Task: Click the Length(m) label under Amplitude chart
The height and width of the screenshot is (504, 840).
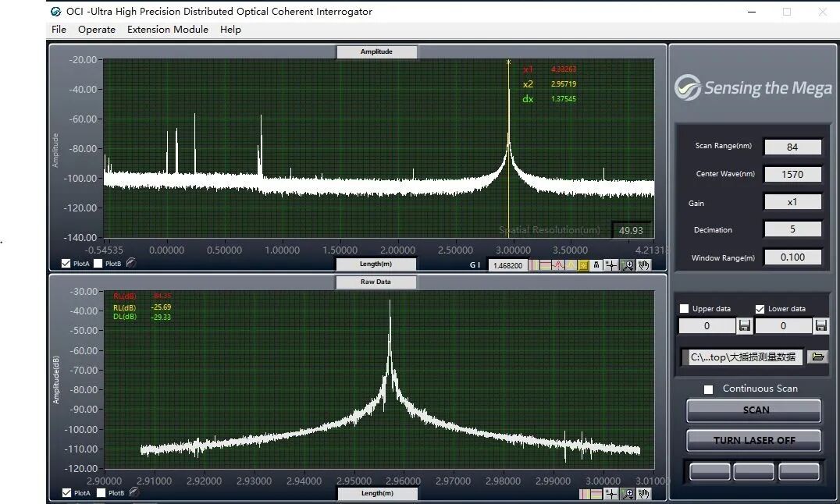Action: coord(376,264)
